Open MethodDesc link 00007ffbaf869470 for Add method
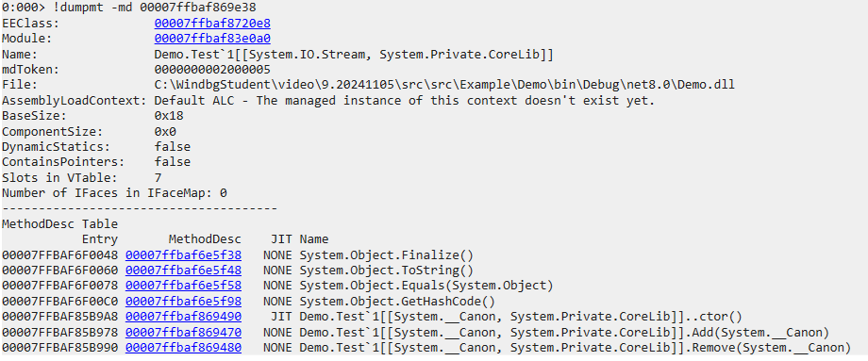Screen dimensions: 868x361 (183, 333)
